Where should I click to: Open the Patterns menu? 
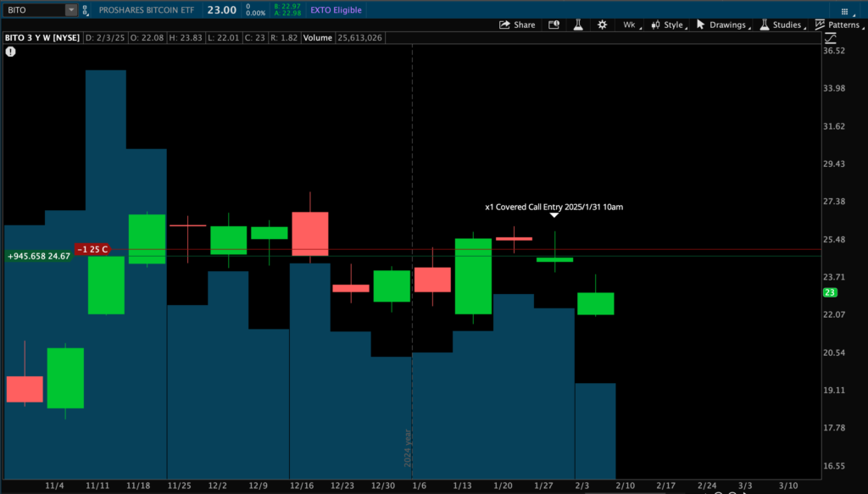pos(838,25)
